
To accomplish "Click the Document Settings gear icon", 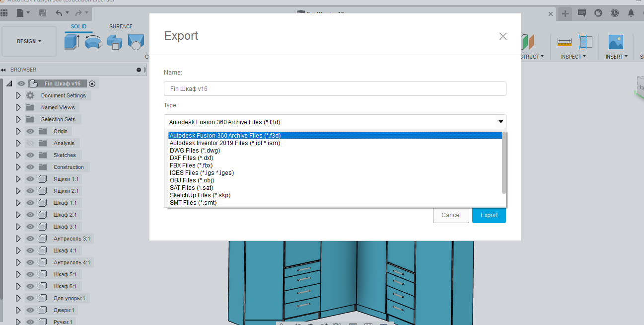I will click(x=30, y=95).
